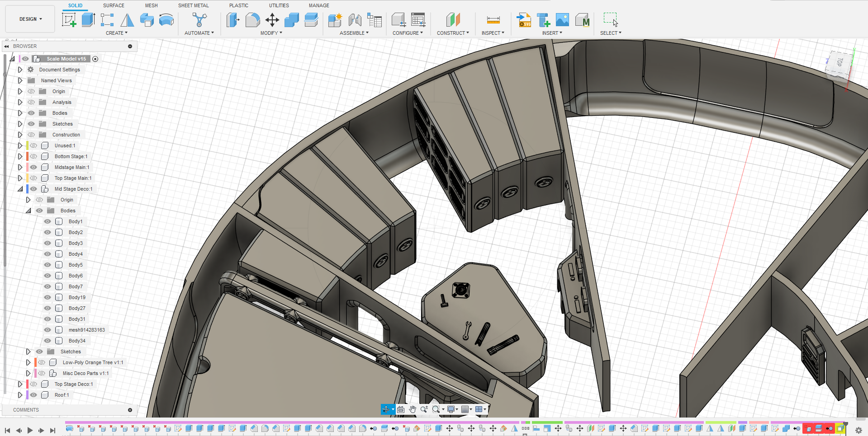Collapse Mid Stage Deco:1 node
This screenshot has height=436, width=868.
click(x=20, y=189)
